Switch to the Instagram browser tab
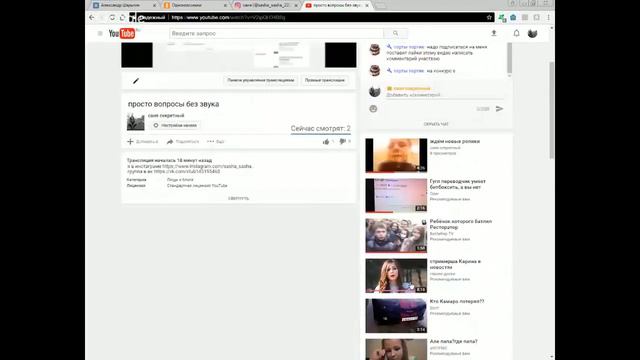Viewport: 640px width, 360px height. tap(266, 5)
